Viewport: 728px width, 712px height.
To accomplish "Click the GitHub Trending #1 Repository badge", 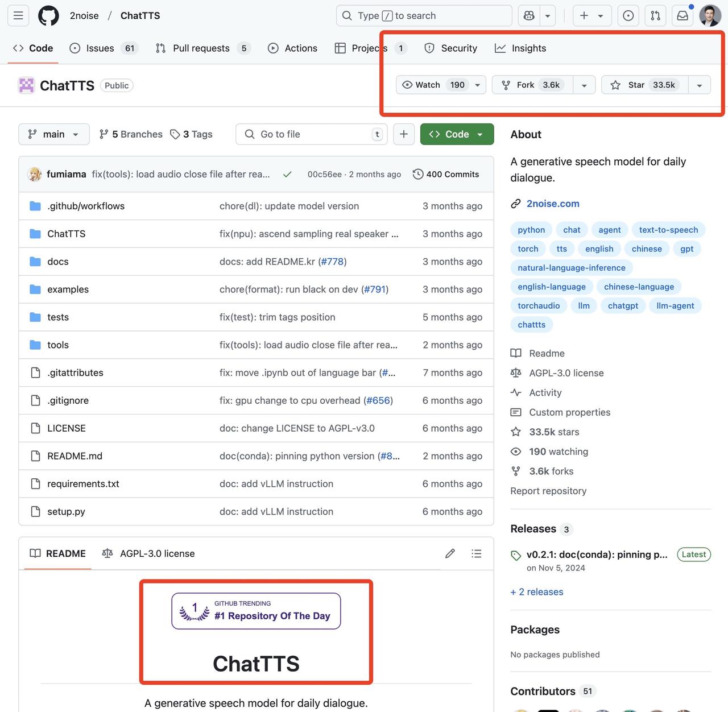I will click(256, 611).
